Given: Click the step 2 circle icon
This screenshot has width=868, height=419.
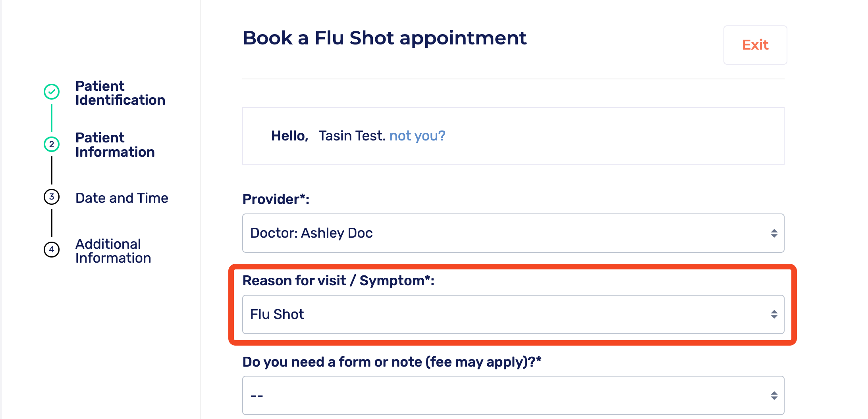Looking at the screenshot, I should click(52, 144).
